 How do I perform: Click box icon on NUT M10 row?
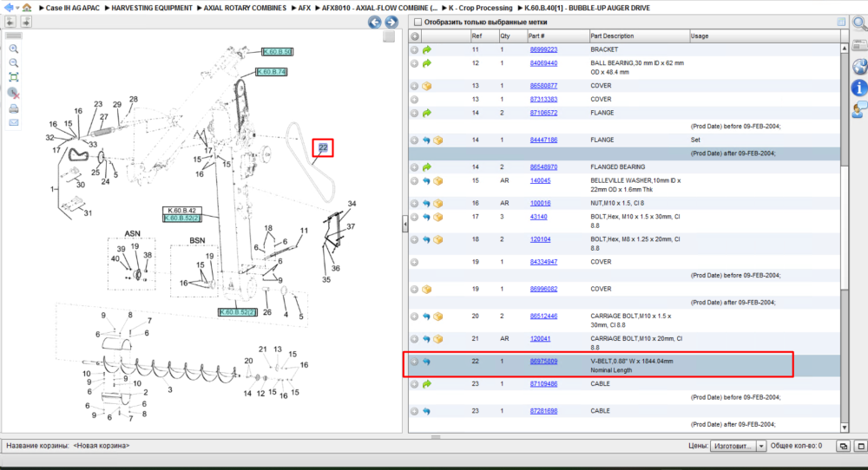click(437, 204)
